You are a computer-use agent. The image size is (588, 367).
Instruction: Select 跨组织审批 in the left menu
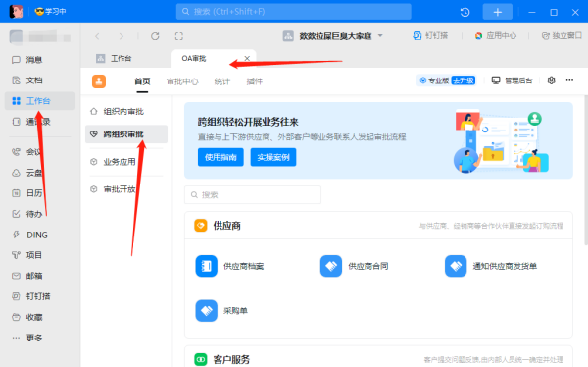tap(126, 134)
